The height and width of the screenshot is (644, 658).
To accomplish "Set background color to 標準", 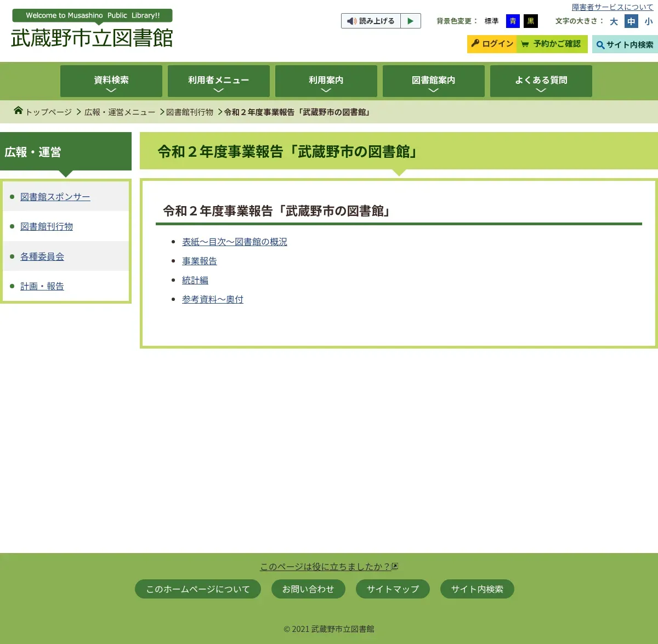I will pos(491,21).
